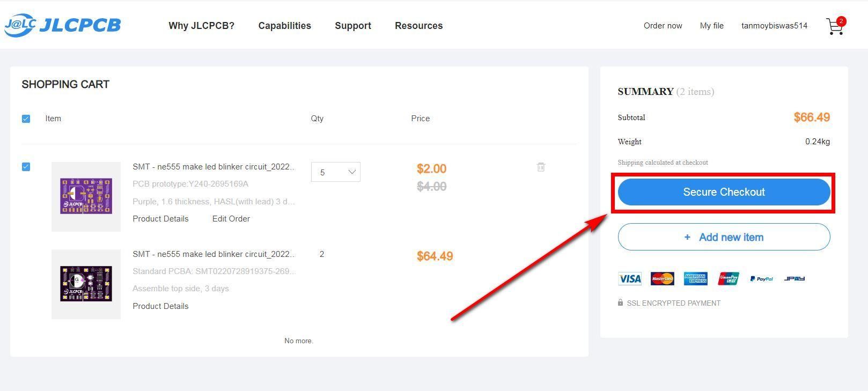Click the SSL lock icon

621,303
